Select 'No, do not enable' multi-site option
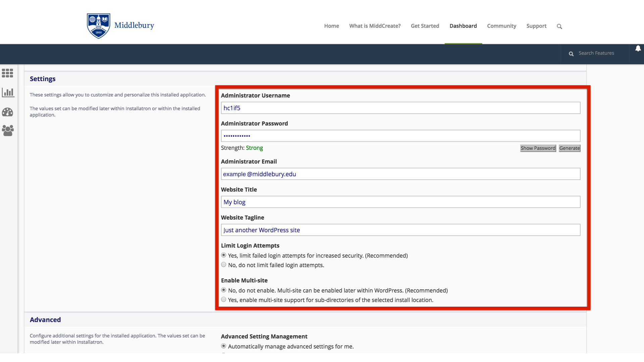644x362 pixels. tap(224, 290)
